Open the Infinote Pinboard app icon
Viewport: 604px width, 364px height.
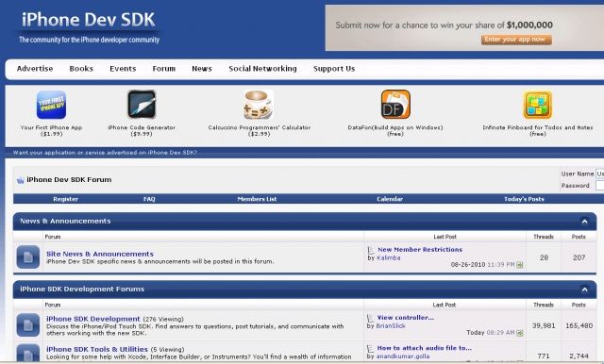coord(537,105)
